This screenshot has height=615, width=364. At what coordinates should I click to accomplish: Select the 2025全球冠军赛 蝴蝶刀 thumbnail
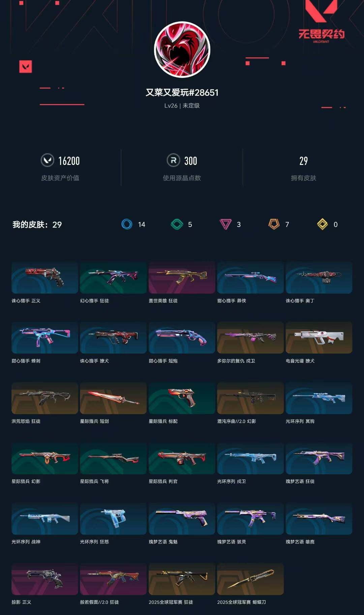coord(250,579)
